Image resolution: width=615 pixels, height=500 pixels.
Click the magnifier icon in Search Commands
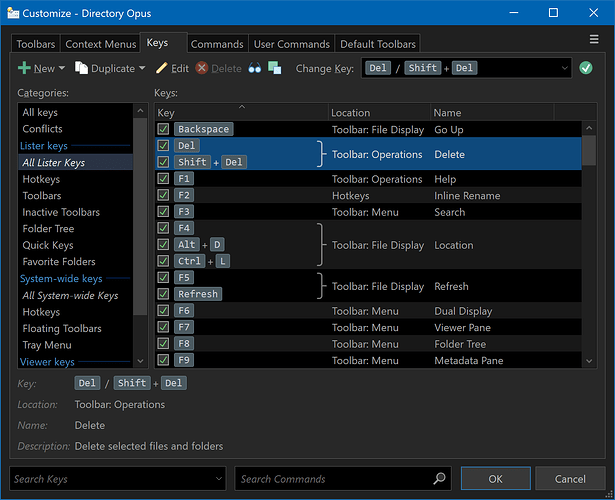point(440,478)
